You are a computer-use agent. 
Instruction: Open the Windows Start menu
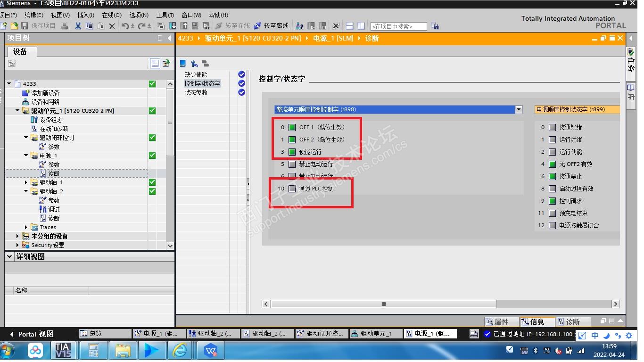(8, 351)
